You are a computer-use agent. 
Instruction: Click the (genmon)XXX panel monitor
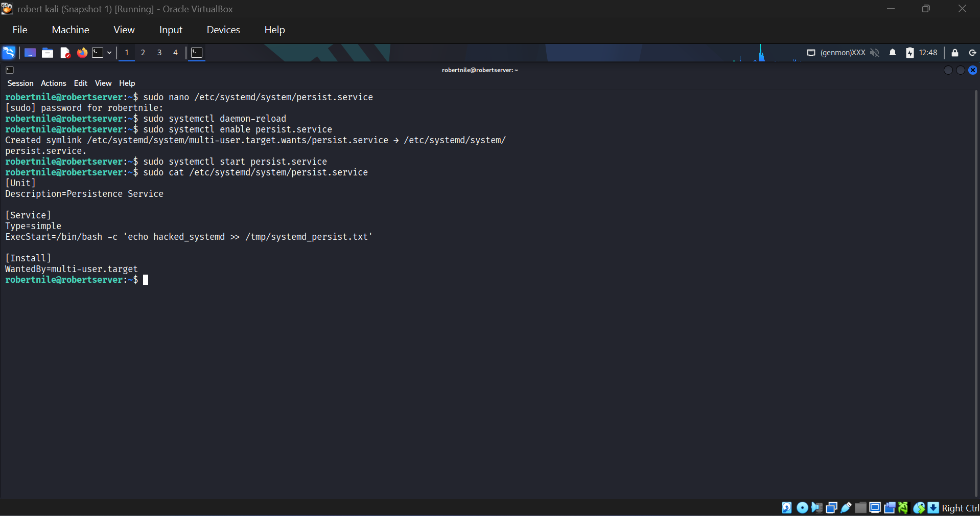pyautogui.click(x=843, y=53)
